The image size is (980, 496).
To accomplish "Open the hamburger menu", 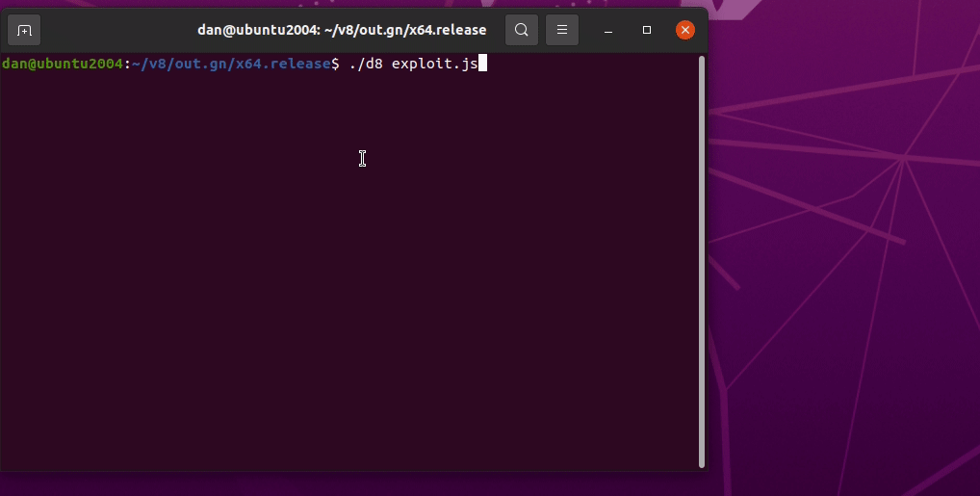I will click(562, 30).
